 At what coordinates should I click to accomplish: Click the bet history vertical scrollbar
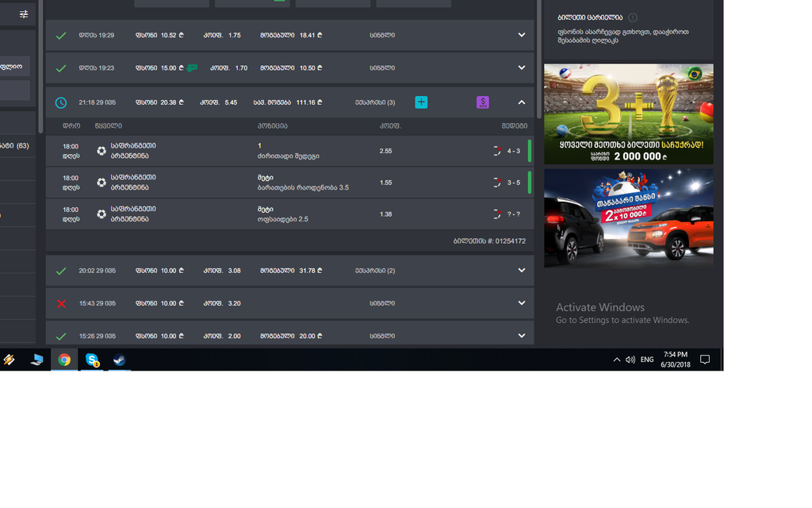(x=539, y=60)
